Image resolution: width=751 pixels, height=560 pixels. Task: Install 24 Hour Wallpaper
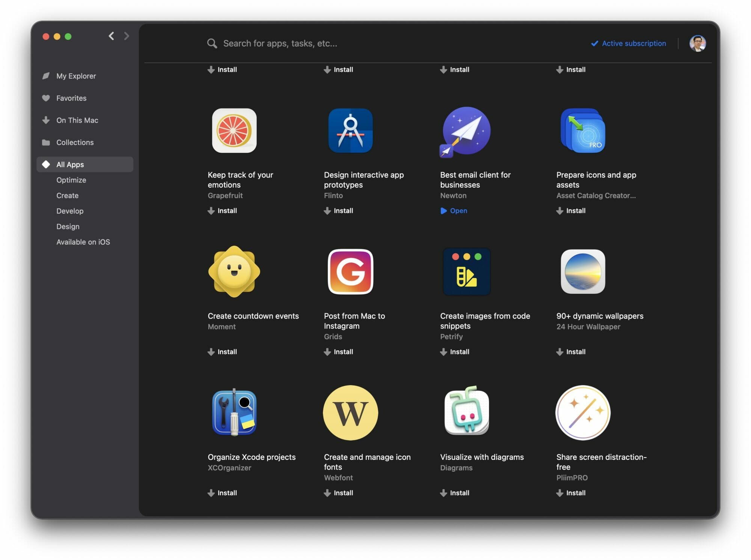571,352
